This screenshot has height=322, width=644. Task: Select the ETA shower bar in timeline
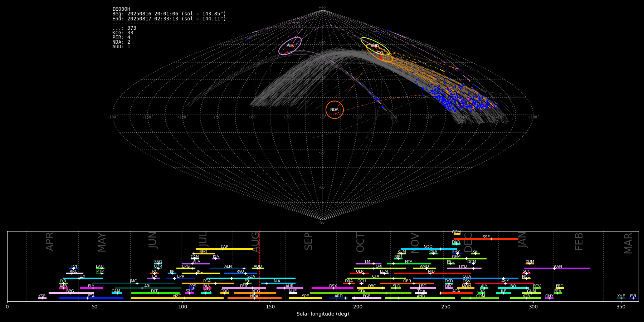pyautogui.click(x=91, y=298)
